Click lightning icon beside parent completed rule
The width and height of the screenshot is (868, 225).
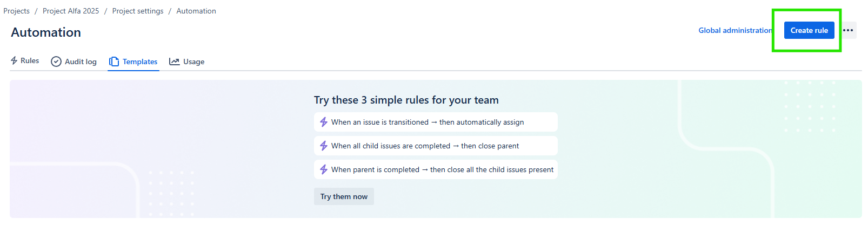point(324,170)
